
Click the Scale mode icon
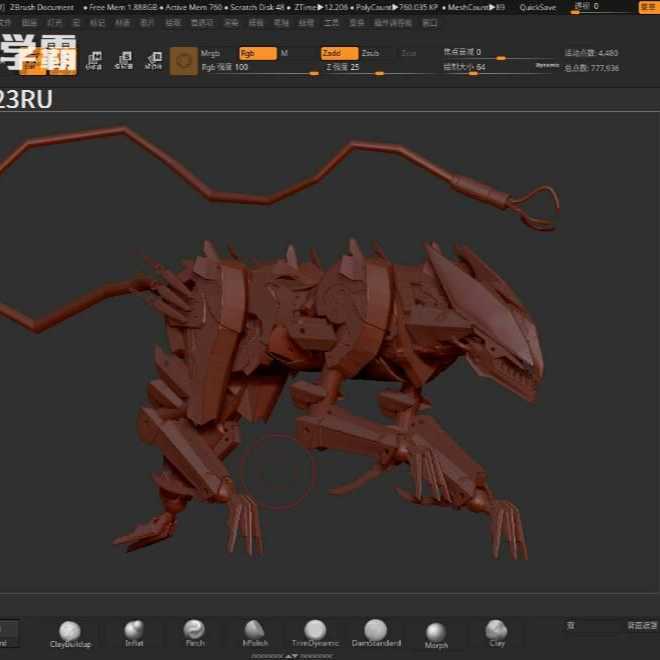coord(124,61)
